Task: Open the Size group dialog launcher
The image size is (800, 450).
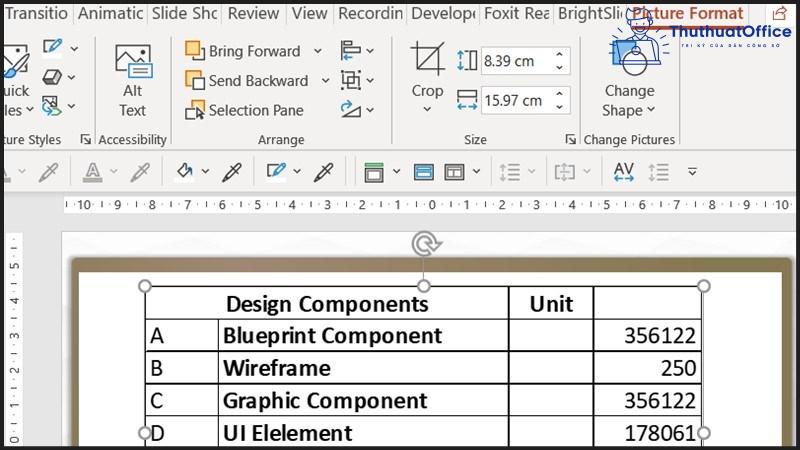Action: (x=570, y=139)
